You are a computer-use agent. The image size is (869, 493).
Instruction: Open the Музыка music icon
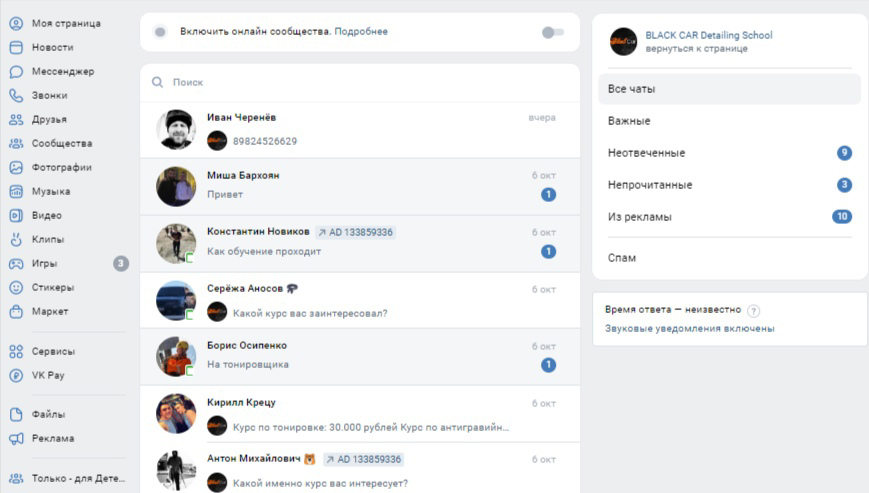pos(16,191)
